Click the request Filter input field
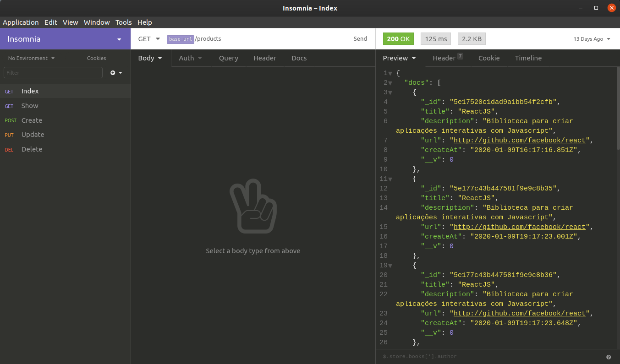Image resolution: width=620 pixels, height=364 pixels. (53, 73)
